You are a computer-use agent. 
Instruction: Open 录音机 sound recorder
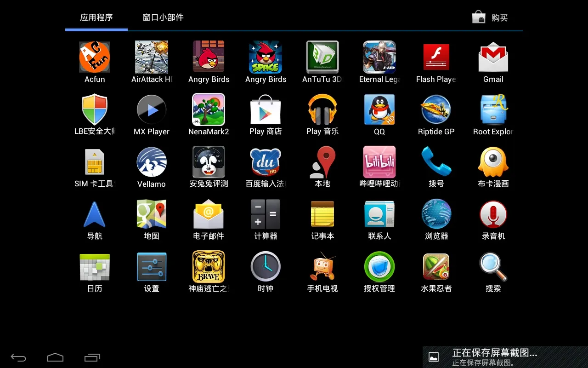coord(493,214)
